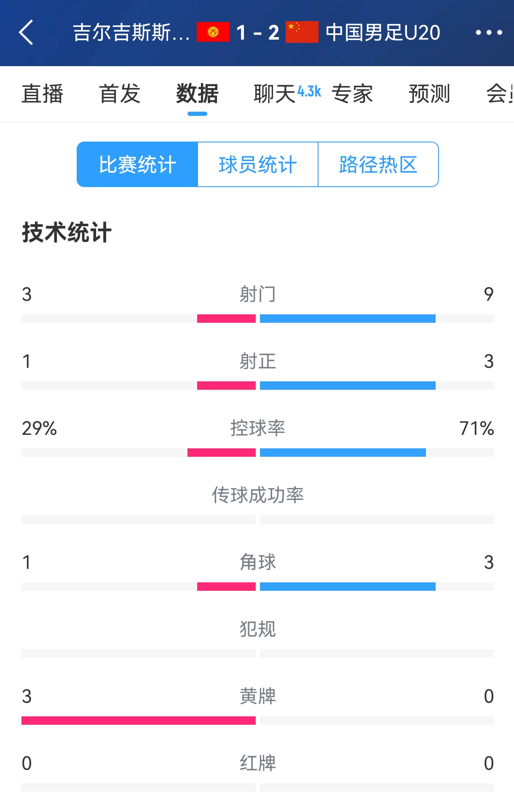Viewport: 514px width, 812px height.
Task: Show the 路径热区 heatmap segment
Action: tap(378, 164)
